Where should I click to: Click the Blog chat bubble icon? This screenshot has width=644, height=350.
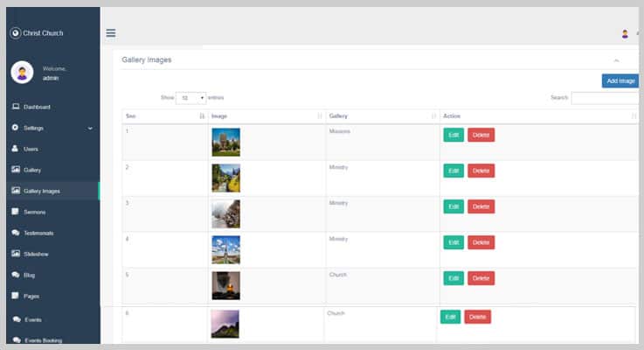[16, 275]
